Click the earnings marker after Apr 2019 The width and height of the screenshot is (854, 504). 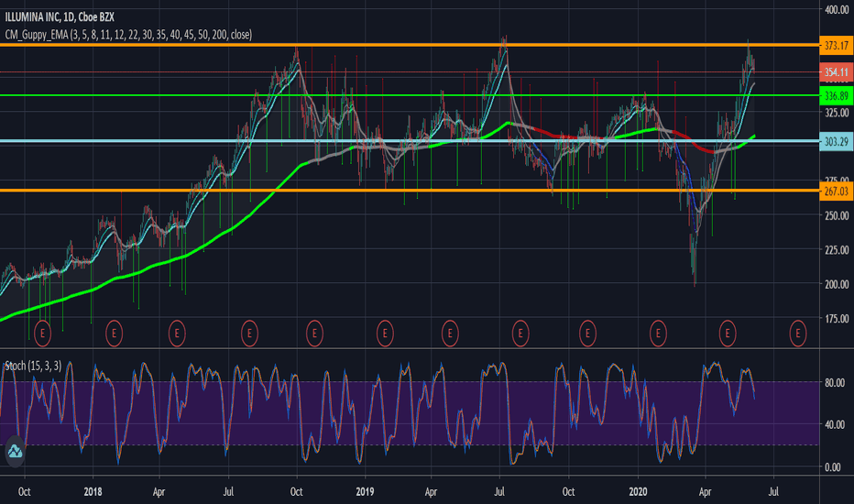tap(450, 333)
